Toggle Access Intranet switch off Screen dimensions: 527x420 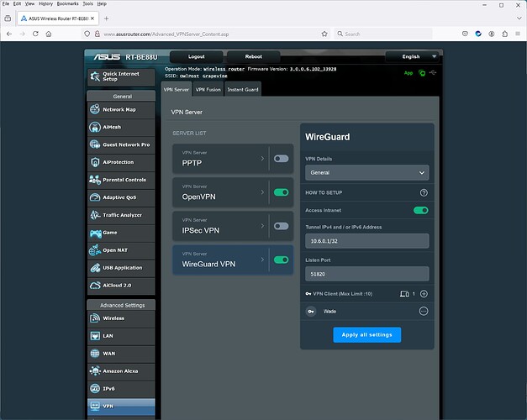click(421, 210)
